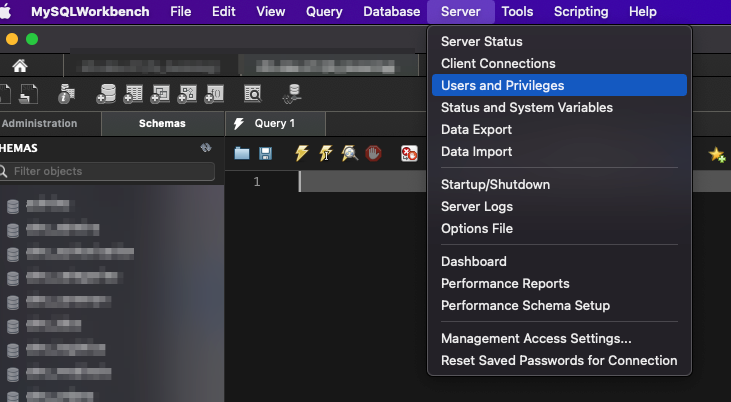Search table data magnifier icon

(x=253, y=94)
